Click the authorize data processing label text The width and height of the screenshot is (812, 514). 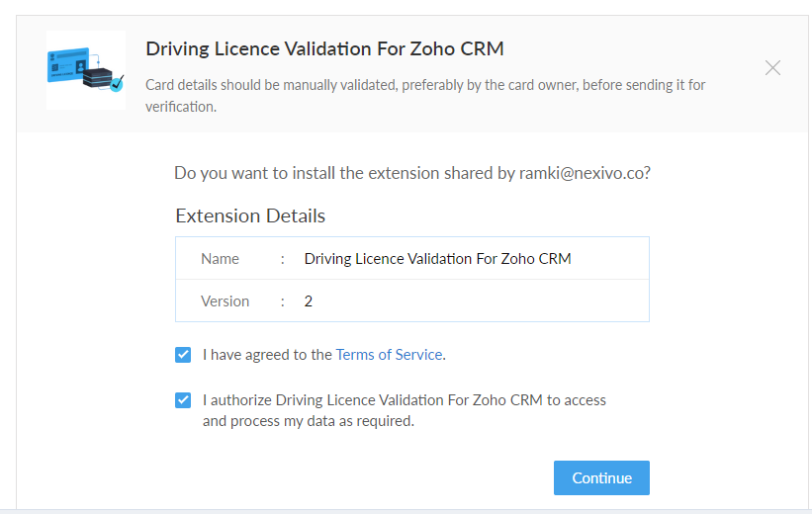coord(404,410)
